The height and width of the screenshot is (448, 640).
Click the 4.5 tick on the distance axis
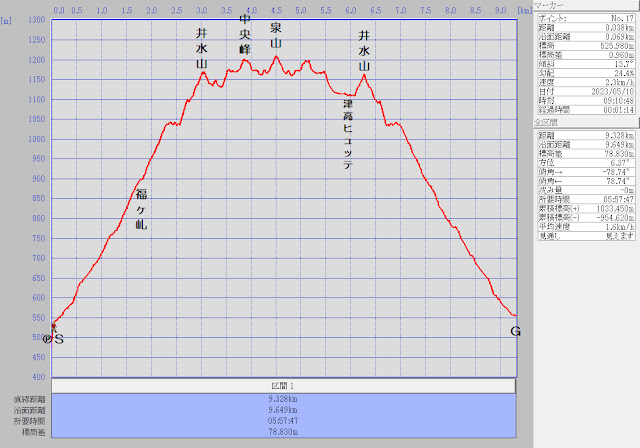(276, 10)
